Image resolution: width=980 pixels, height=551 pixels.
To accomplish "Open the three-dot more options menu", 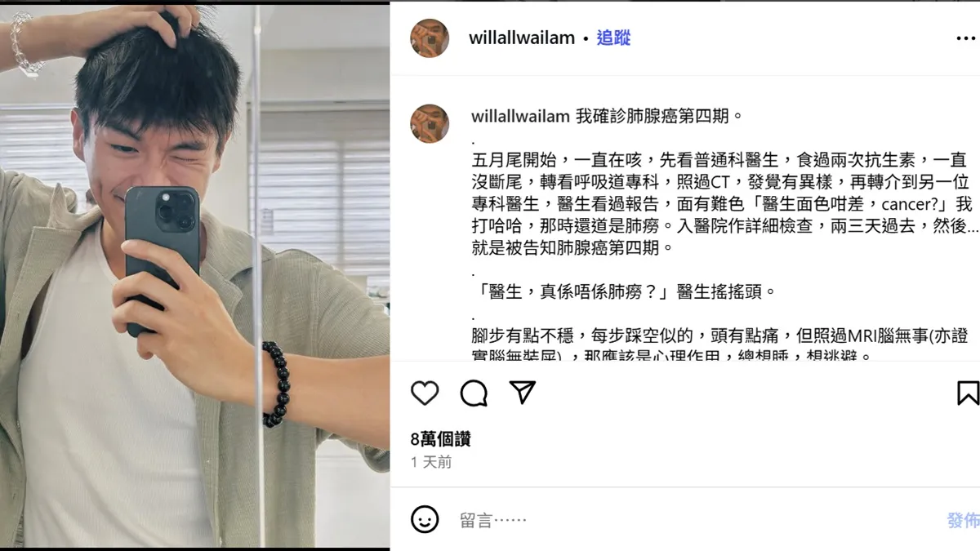I will 965,38.
